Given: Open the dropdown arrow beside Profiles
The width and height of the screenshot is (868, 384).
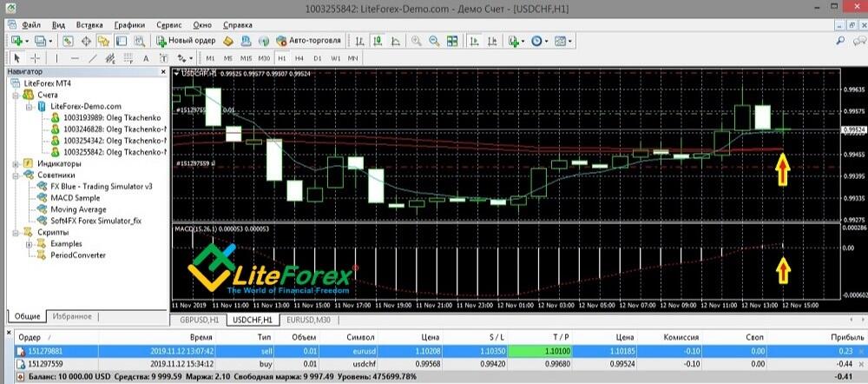Looking at the screenshot, I should (50, 41).
